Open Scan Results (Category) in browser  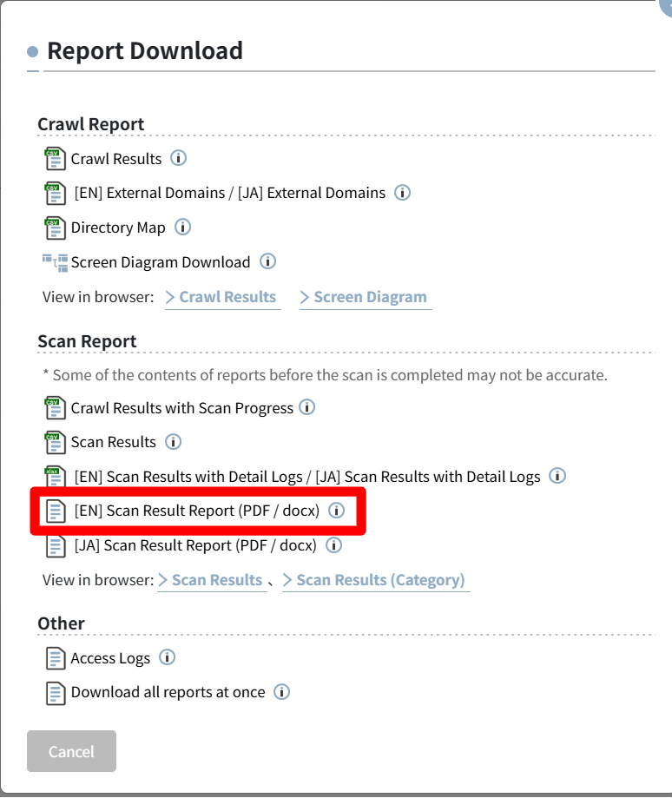[x=376, y=580]
